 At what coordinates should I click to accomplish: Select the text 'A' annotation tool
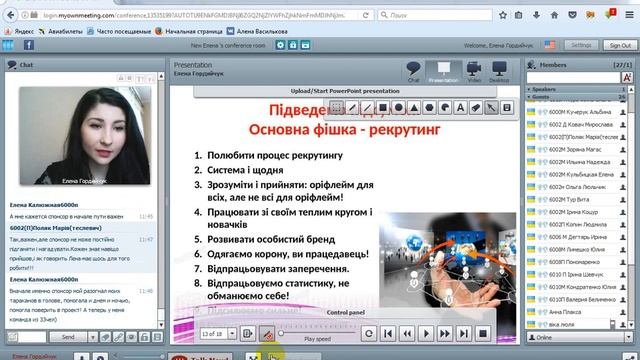pyautogui.click(x=460, y=108)
